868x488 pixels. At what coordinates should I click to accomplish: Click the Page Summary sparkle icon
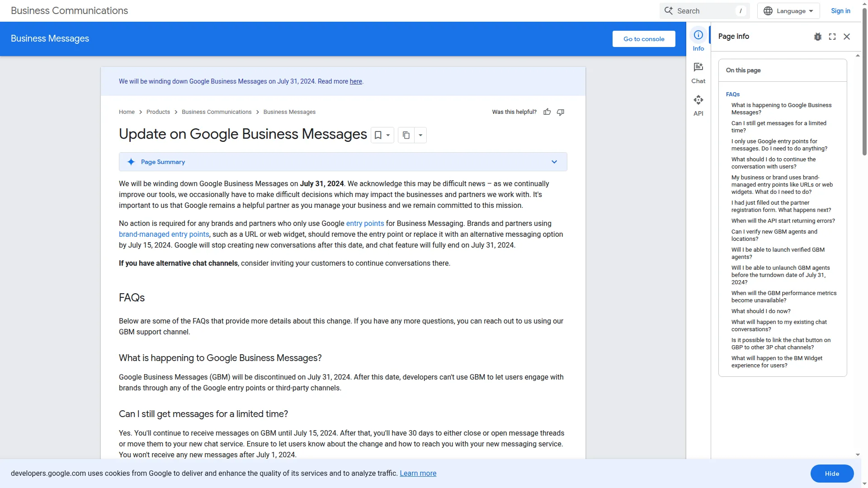pos(131,162)
